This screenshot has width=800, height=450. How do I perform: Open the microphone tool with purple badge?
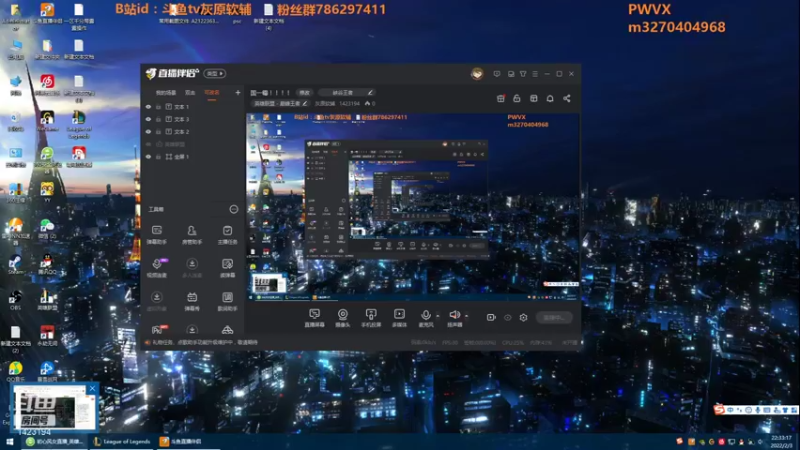click(157, 268)
